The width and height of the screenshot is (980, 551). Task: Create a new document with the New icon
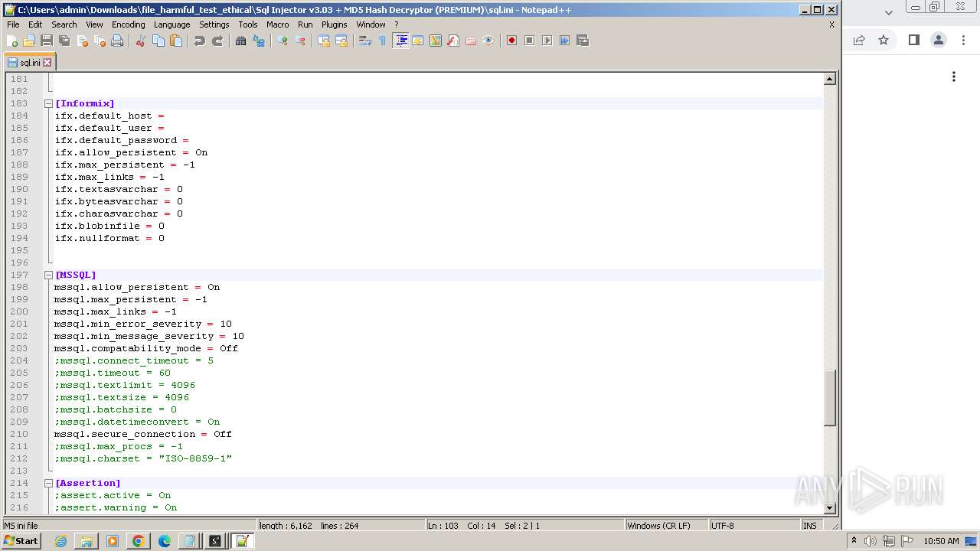tap(12, 41)
